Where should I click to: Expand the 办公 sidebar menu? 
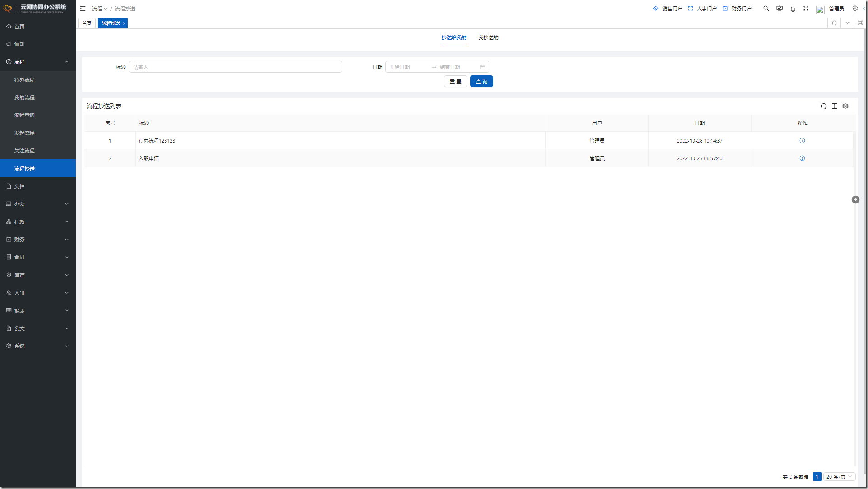[x=38, y=204]
